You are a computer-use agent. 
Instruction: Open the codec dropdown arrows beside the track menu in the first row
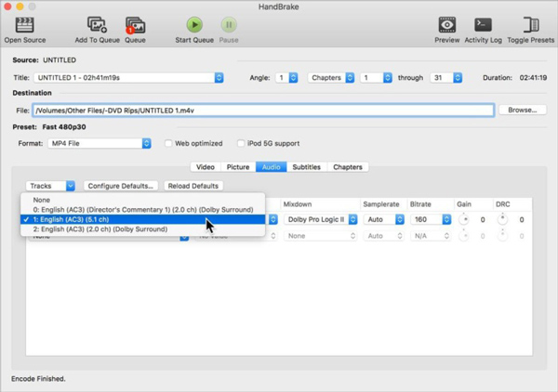click(x=272, y=219)
